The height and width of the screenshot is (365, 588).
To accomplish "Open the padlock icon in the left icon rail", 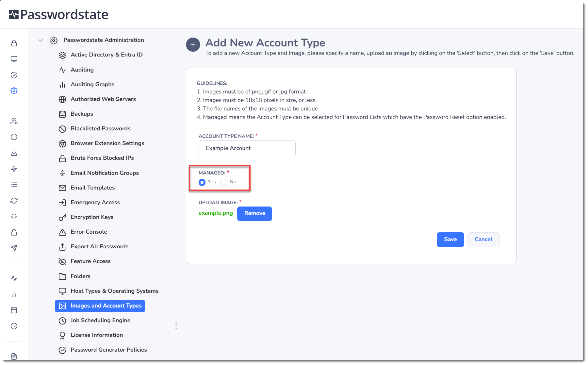I will point(14,43).
